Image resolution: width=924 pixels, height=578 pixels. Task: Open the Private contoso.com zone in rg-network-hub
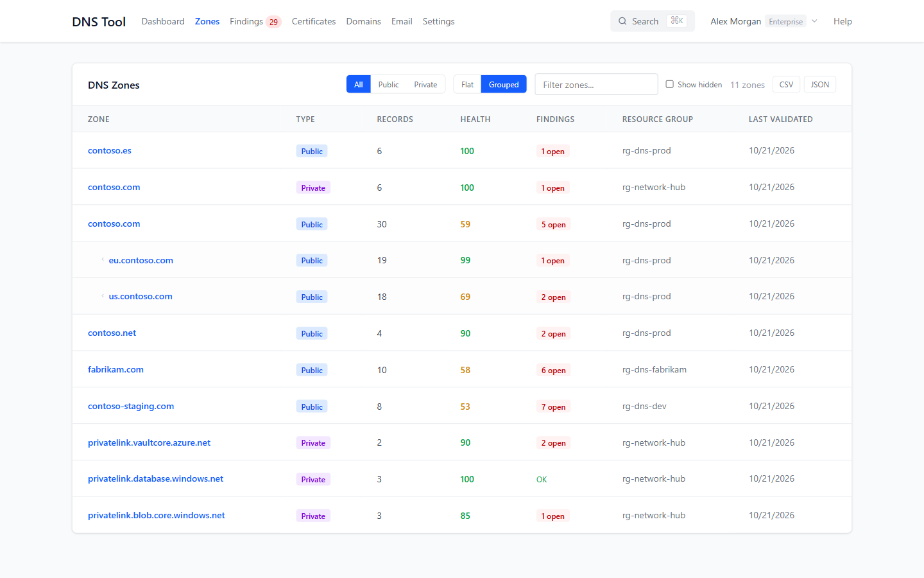point(114,187)
